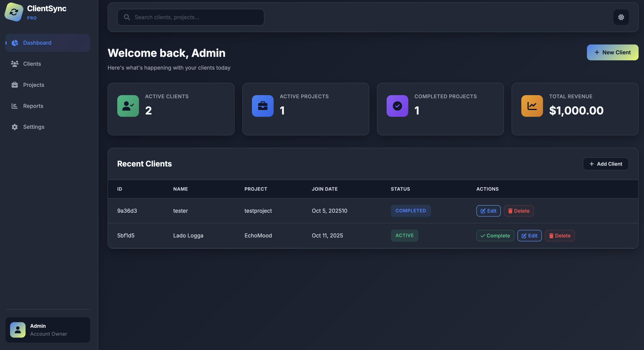
Task: Click the Completed Projects checkmark icon
Action: [x=397, y=106]
